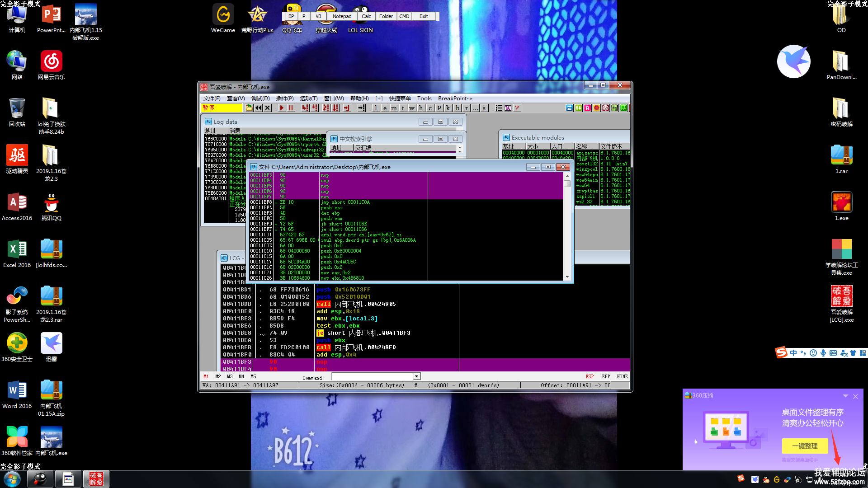Open Handles window with h button
This screenshot has width=868, height=488.
(x=421, y=108)
